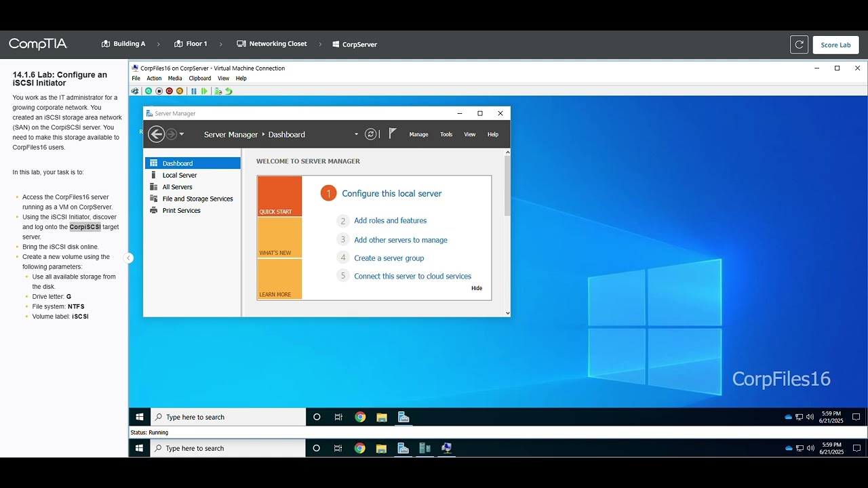
Task: Refresh the Server Manager dashboard
Action: coord(370,134)
